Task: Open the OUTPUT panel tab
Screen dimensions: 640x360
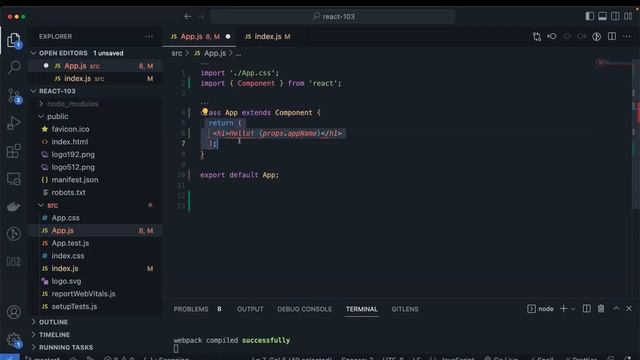Action: point(250,309)
